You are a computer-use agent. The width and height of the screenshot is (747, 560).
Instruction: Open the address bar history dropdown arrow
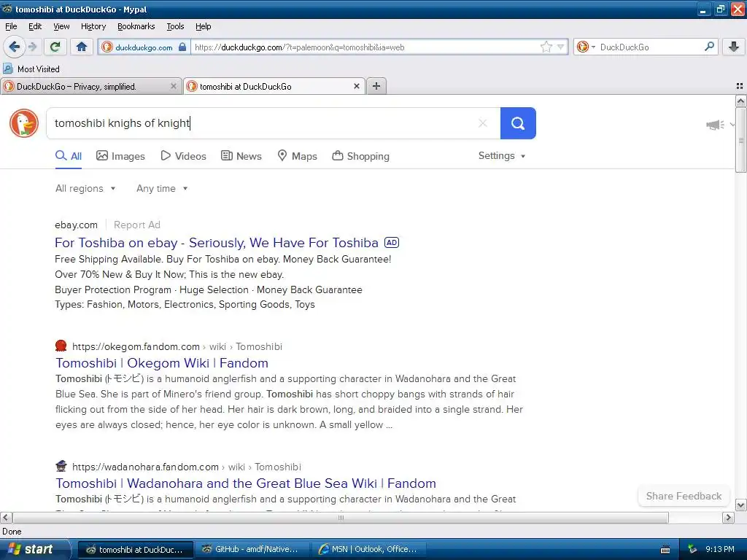pos(561,47)
